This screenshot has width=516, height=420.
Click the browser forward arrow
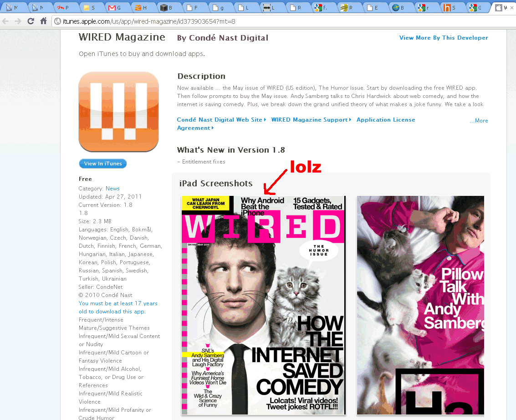(18, 21)
